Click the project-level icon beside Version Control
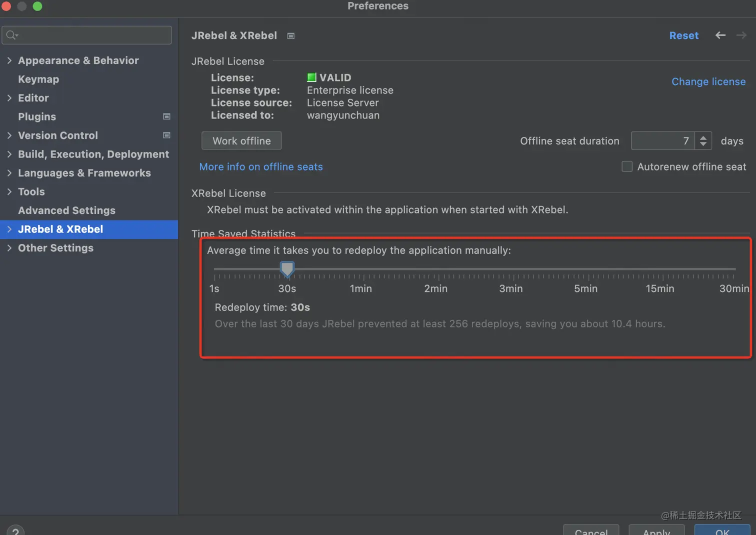 [167, 135]
